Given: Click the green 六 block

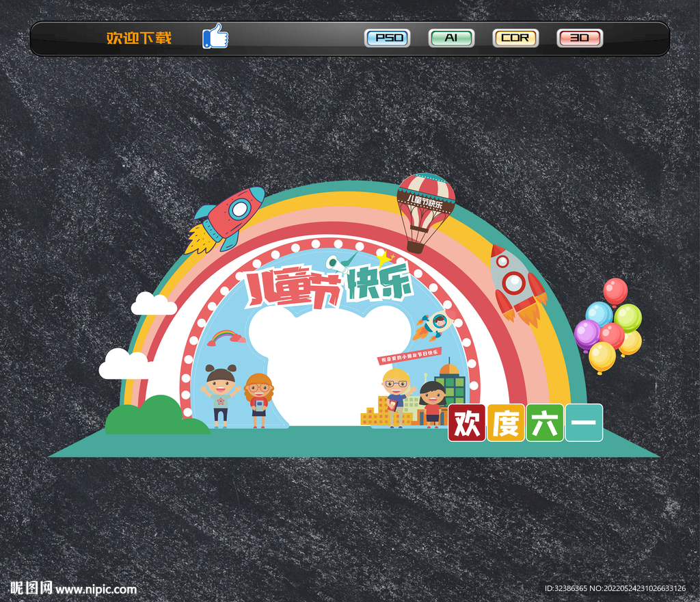Looking at the screenshot, I should 545,423.
